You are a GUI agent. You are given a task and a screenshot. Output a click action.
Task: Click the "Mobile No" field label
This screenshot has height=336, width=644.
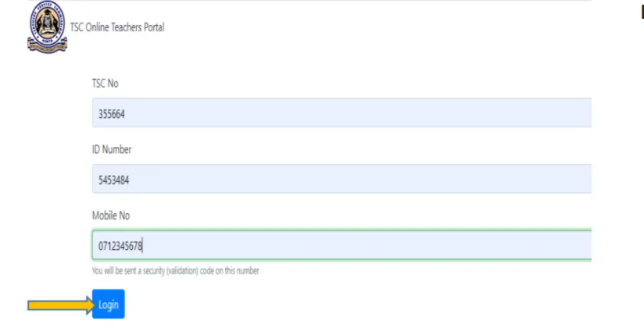(111, 216)
